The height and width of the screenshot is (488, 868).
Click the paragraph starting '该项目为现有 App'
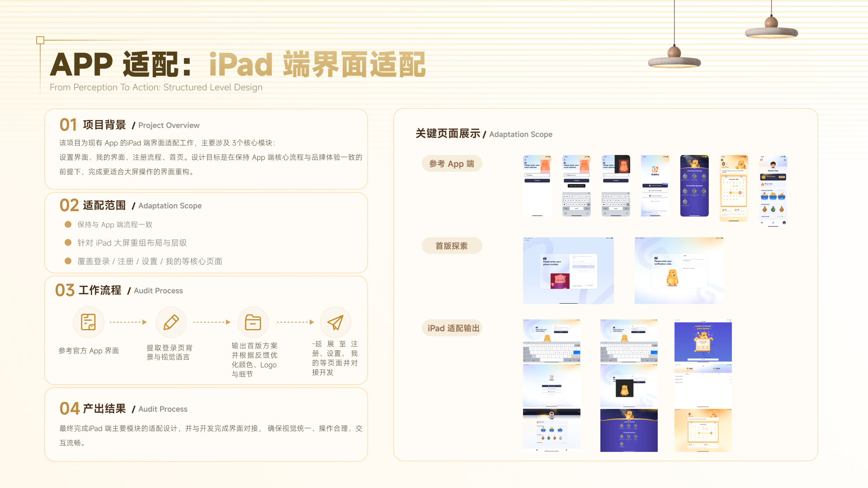211,157
